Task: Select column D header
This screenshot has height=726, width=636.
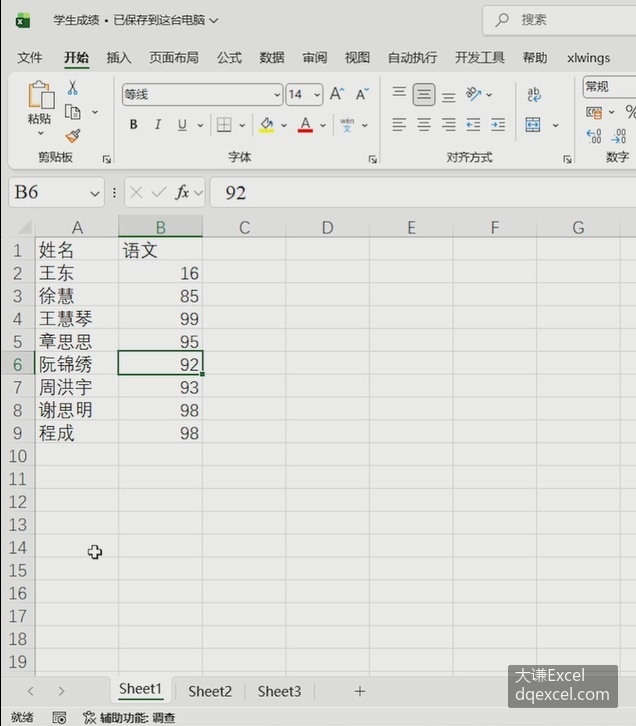Action: click(x=327, y=227)
